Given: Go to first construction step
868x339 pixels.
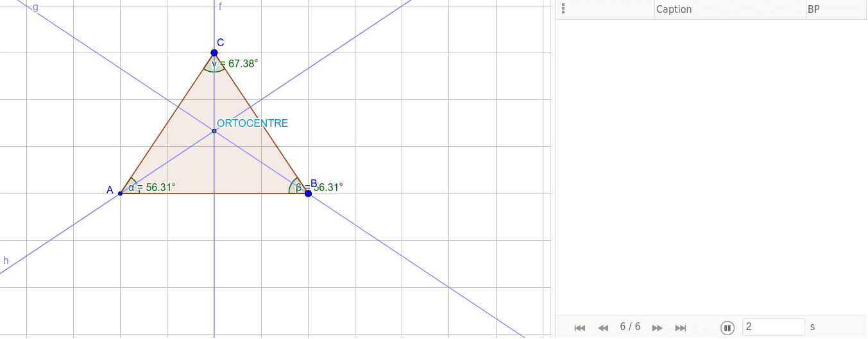Looking at the screenshot, I should tap(580, 327).
